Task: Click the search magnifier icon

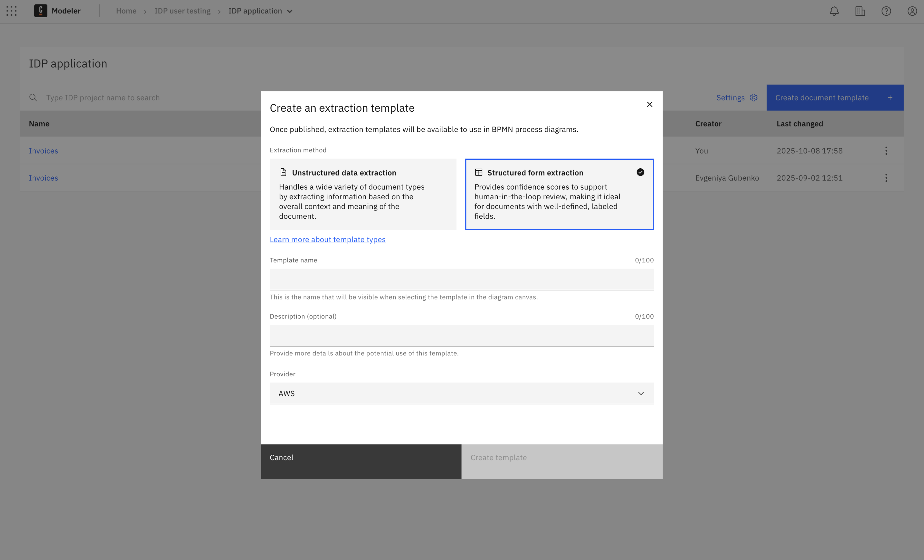Action: coord(33,98)
